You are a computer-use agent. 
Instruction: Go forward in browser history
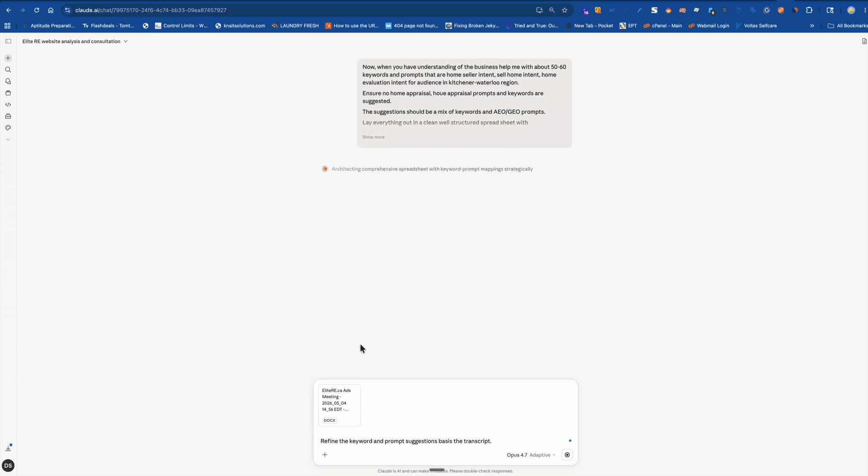pos(23,10)
